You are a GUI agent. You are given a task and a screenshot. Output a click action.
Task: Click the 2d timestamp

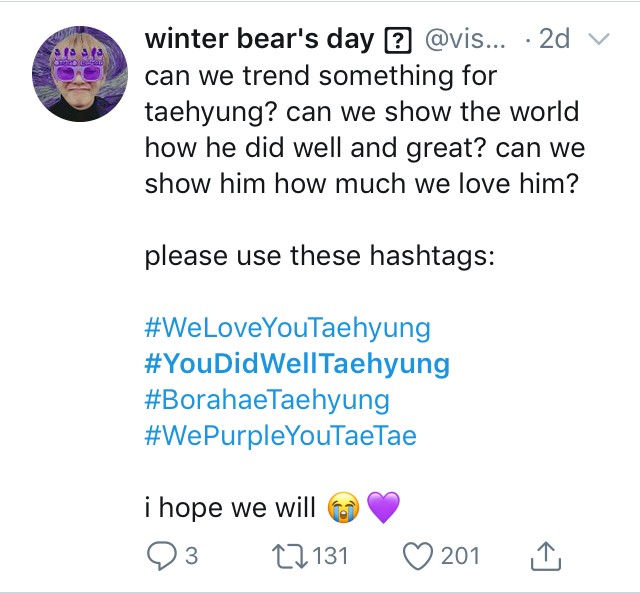coord(554,39)
